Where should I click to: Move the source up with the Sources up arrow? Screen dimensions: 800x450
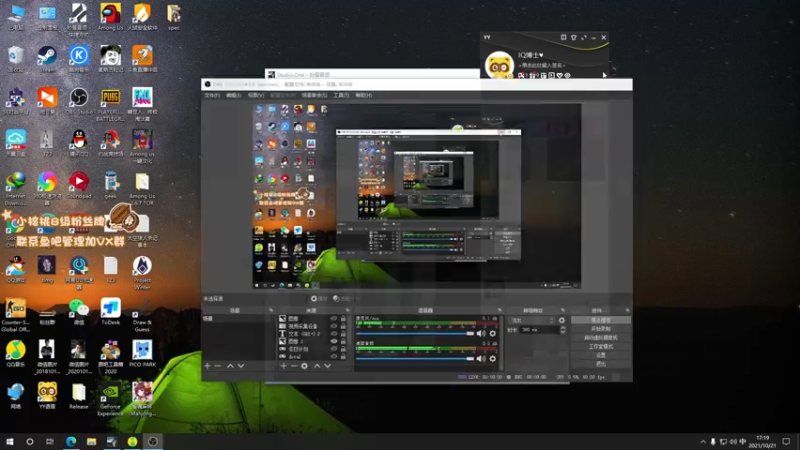click(317, 366)
